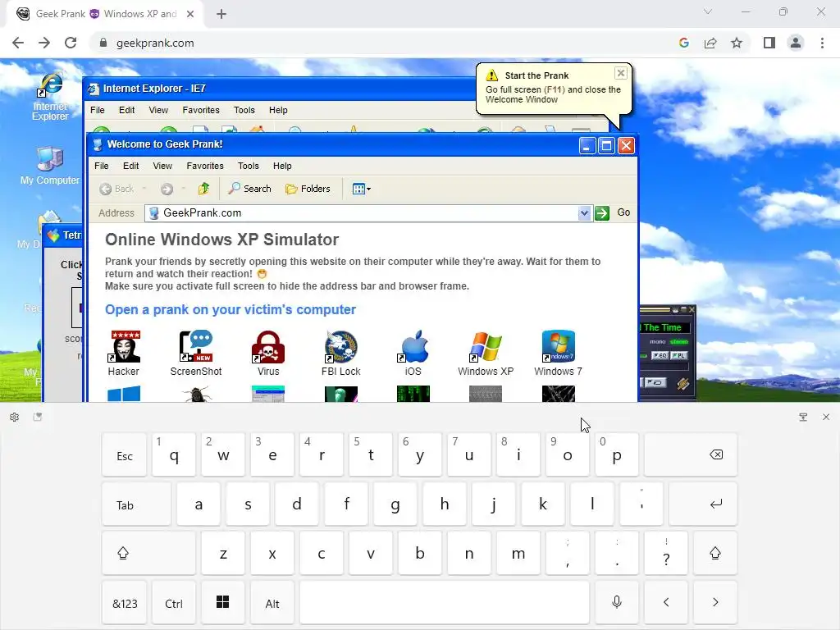The image size is (840, 630).
Task: Open a new Chrome tab
Action: point(221,14)
